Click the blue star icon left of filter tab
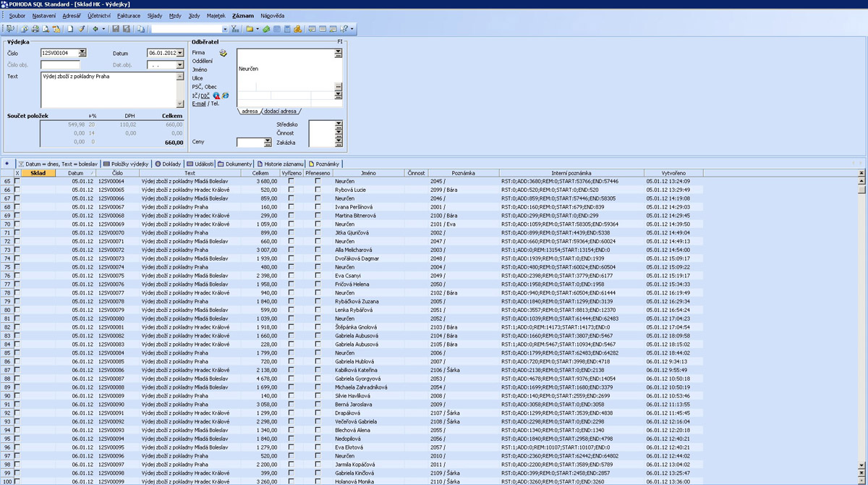Screen dimensions: 868x485 pyautogui.click(x=7, y=164)
